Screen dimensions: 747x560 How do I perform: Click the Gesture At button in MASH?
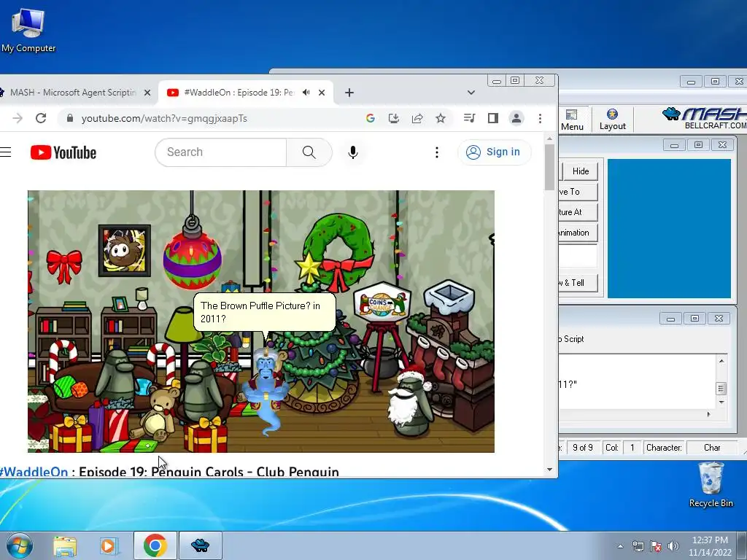coord(578,212)
